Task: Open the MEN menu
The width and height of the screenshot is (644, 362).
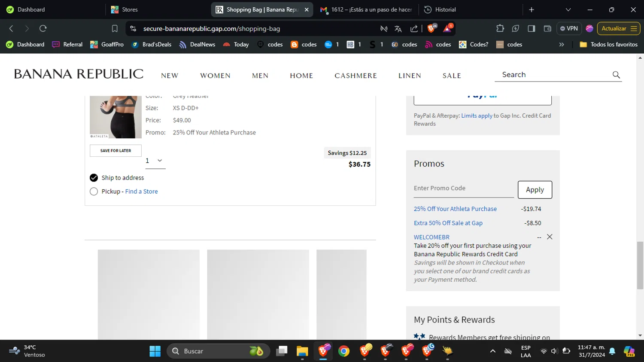Action: click(260, 76)
